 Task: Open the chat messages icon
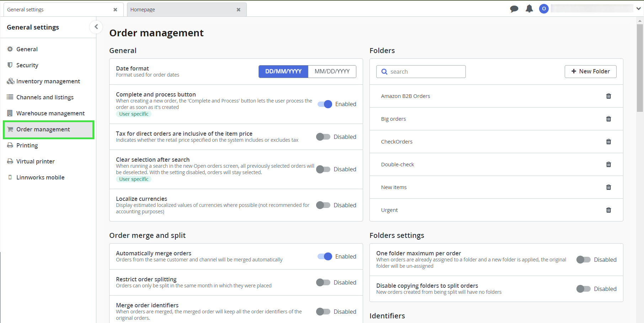(x=514, y=9)
